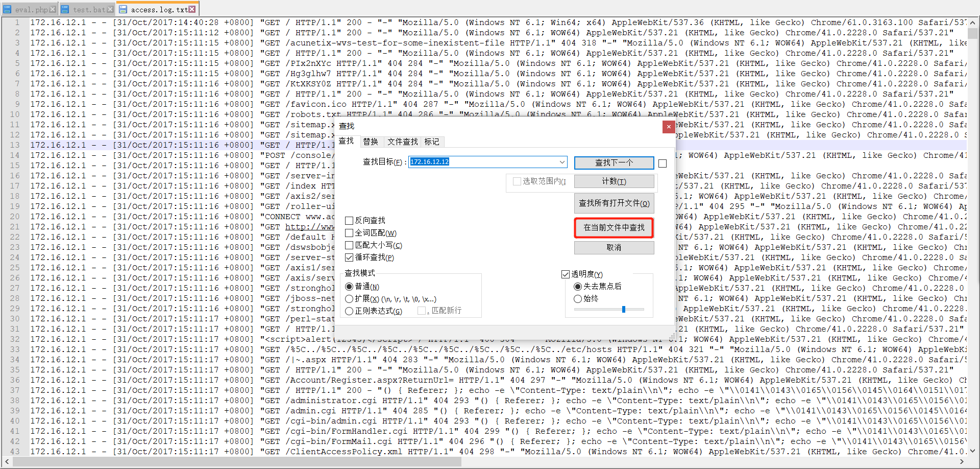Click the save-state icon on access.log.txt tab
Viewport: 980px width, 469px height.
pyautogui.click(x=123, y=9)
